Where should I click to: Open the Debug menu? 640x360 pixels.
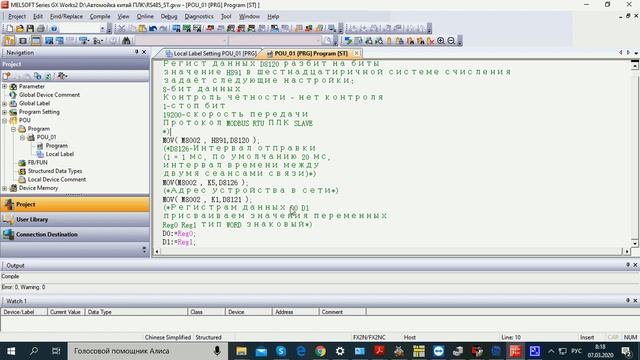tap(169, 16)
